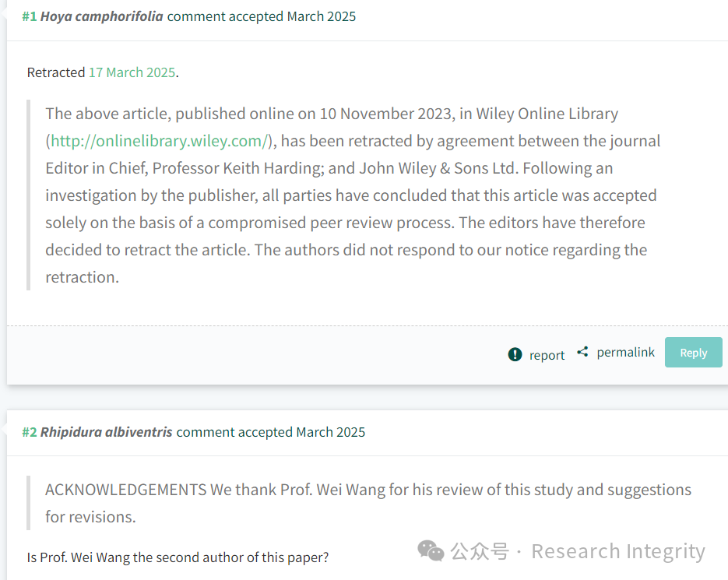Click the #2 comment number link
Image resolution: width=728 pixels, height=580 pixels.
pos(30,432)
